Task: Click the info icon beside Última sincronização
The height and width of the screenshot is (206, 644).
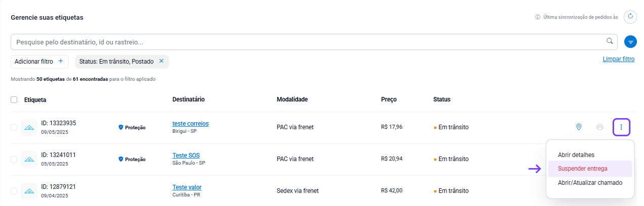Action: tap(537, 17)
